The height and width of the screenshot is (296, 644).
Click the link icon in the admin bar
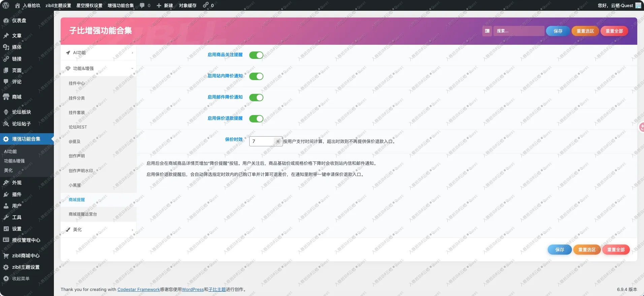(205, 5)
